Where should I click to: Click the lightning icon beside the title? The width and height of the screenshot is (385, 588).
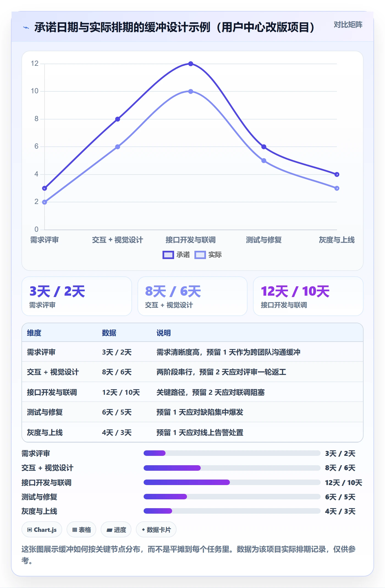point(26,28)
